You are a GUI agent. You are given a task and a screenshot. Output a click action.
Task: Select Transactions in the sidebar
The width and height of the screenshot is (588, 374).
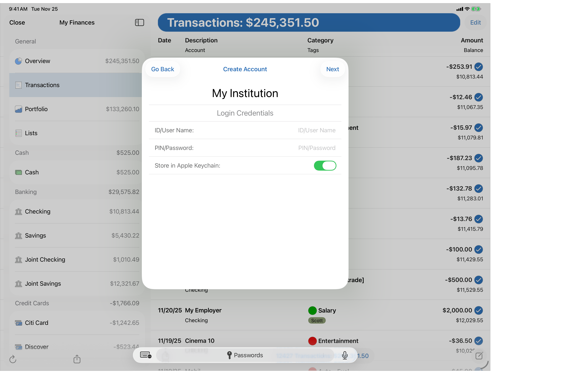coord(42,85)
